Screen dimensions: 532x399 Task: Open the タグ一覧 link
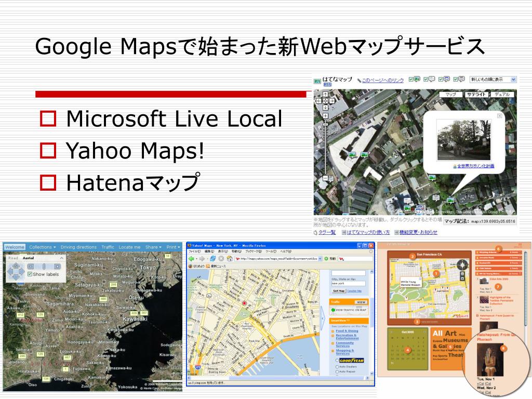(x=327, y=232)
